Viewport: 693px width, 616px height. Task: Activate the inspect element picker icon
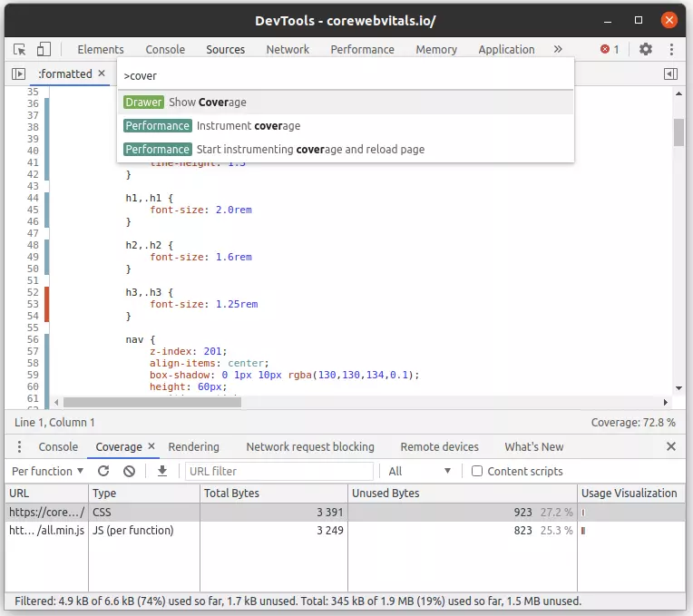[x=19, y=49]
